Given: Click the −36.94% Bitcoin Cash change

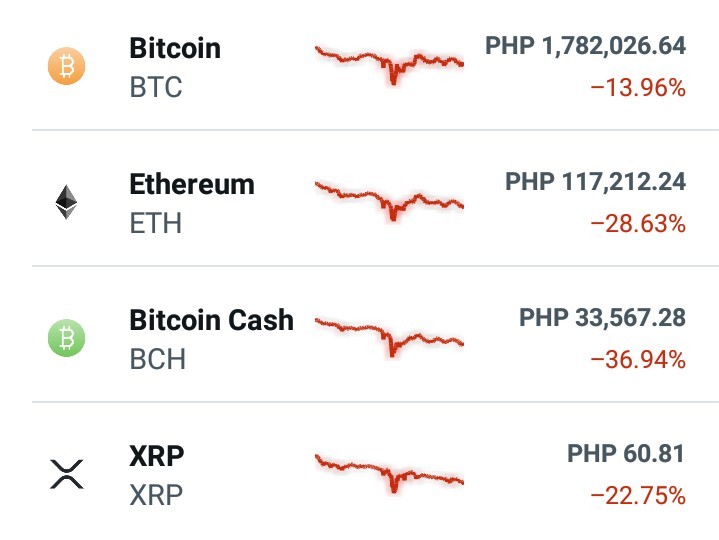Looking at the screenshot, I should 638,359.
